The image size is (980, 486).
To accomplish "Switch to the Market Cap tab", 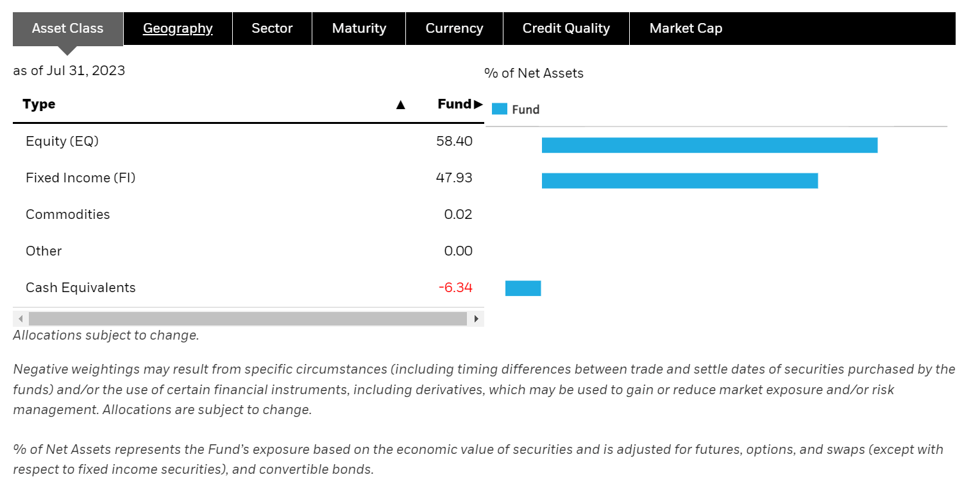I will 686,28.
